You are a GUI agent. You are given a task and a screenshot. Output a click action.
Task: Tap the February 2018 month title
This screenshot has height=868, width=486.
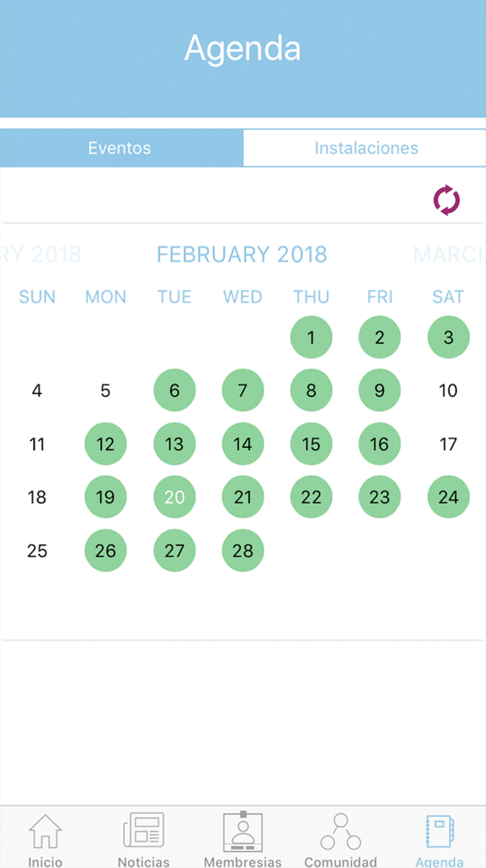(x=242, y=254)
